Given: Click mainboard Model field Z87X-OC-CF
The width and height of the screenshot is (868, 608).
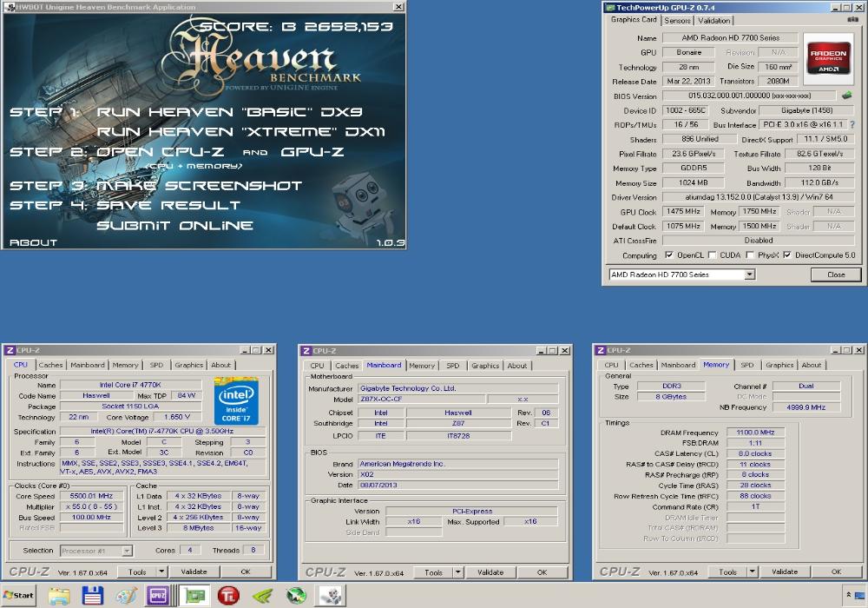Looking at the screenshot, I should [x=422, y=399].
